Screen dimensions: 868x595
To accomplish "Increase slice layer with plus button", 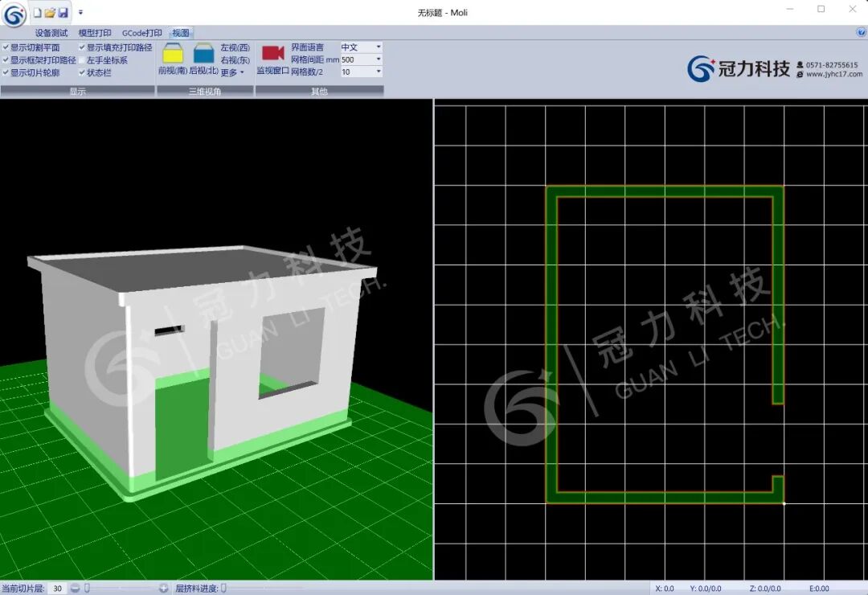I will [x=163, y=589].
